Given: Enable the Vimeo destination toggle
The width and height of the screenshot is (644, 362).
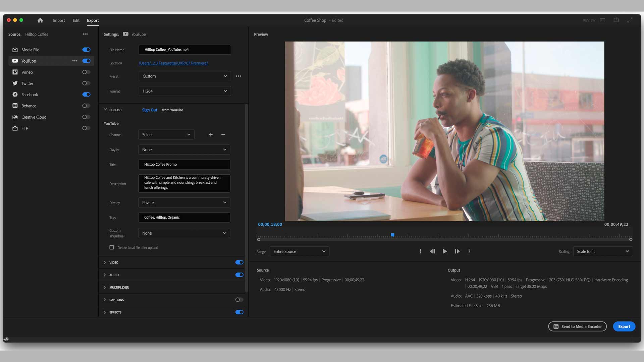Looking at the screenshot, I should [x=86, y=72].
